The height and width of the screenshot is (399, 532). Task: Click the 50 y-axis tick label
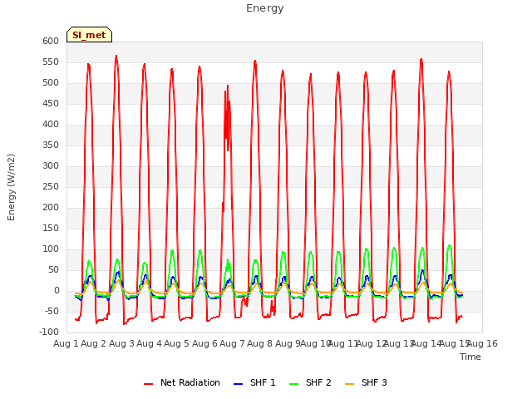point(53,269)
